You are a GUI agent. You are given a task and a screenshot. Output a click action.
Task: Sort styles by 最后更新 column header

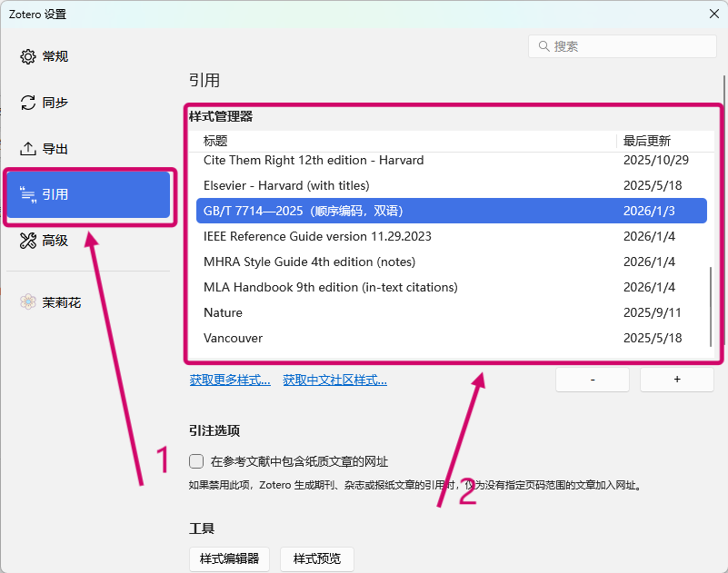coord(665,141)
